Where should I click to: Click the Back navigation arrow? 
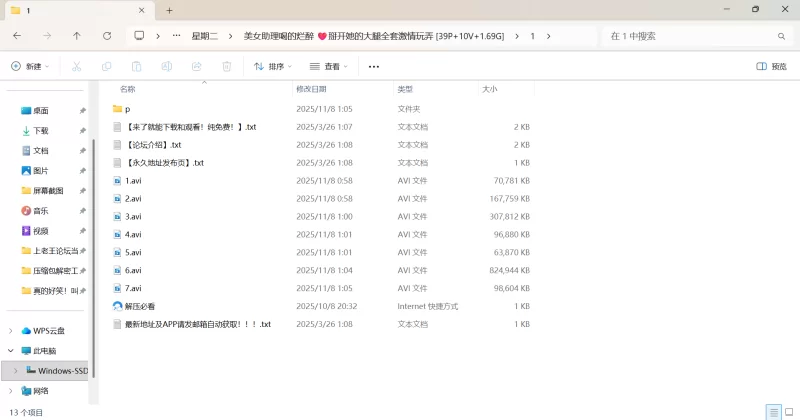point(17,36)
